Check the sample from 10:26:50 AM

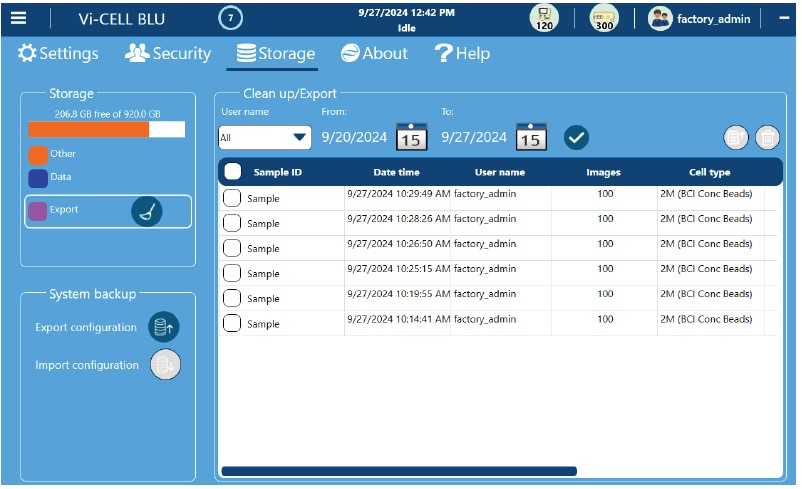pyautogui.click(x=232, y=248)
